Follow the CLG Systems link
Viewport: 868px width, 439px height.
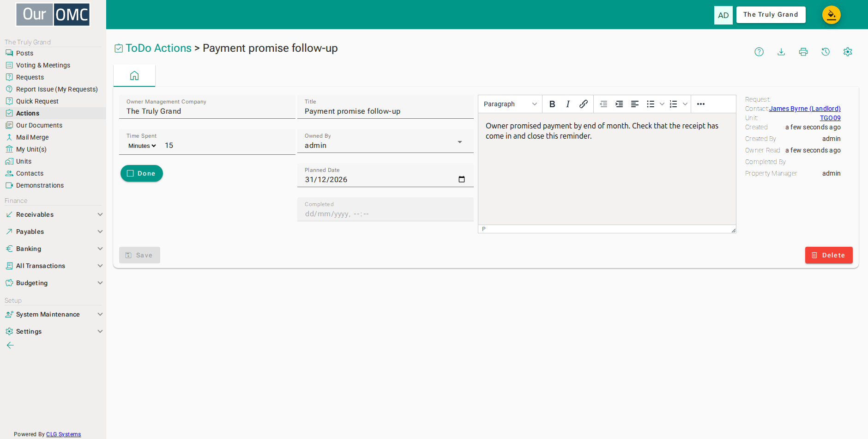[63, 434]
